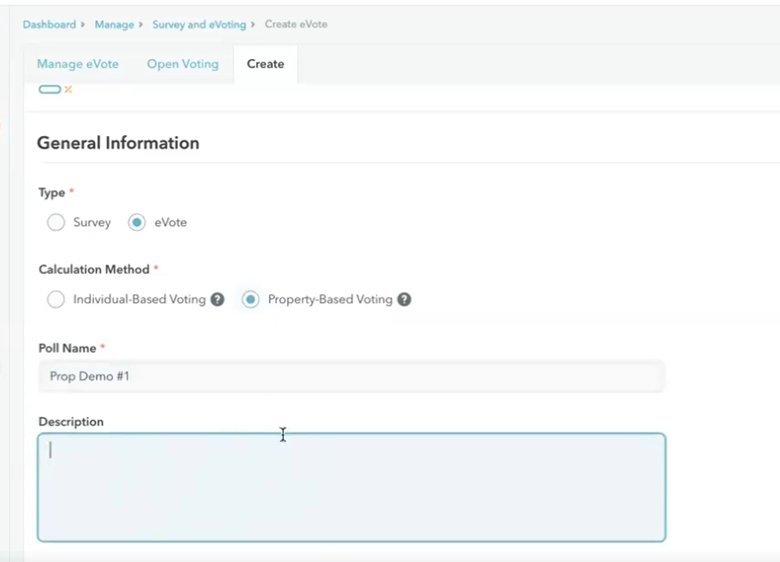Select the Create tab
Image resolution: width=780 pixels, height=562 pixels.
pyautogui.click(x=265, y=64)
